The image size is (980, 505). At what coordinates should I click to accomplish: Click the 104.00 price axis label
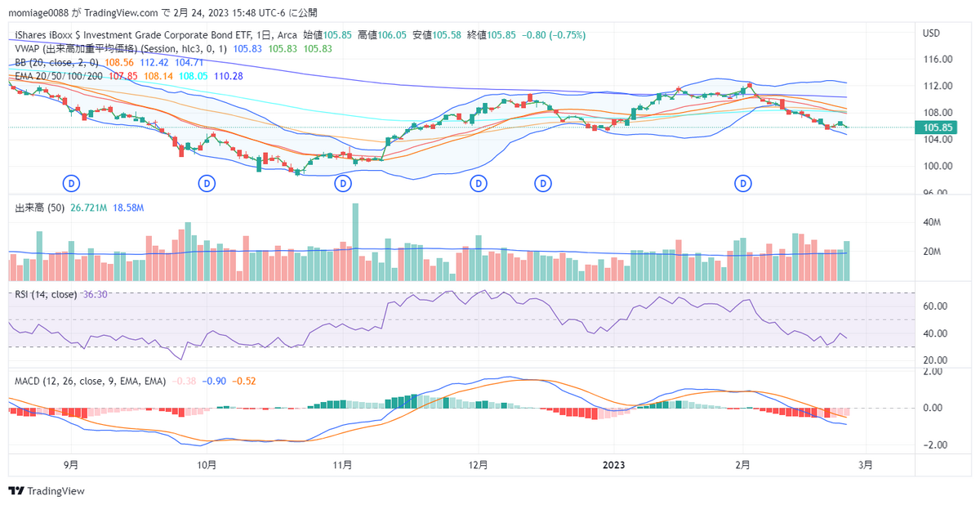[x=937, y=139]
